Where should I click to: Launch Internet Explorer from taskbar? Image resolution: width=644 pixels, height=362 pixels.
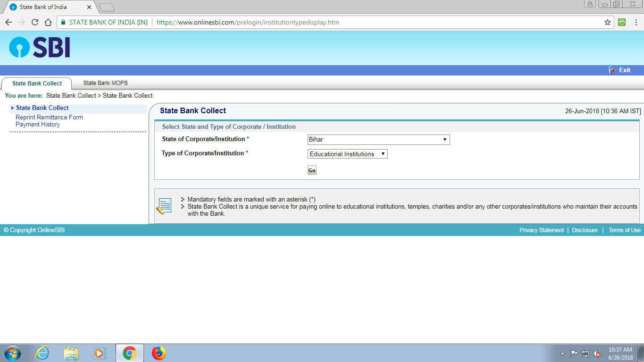[x=42, y=353]
